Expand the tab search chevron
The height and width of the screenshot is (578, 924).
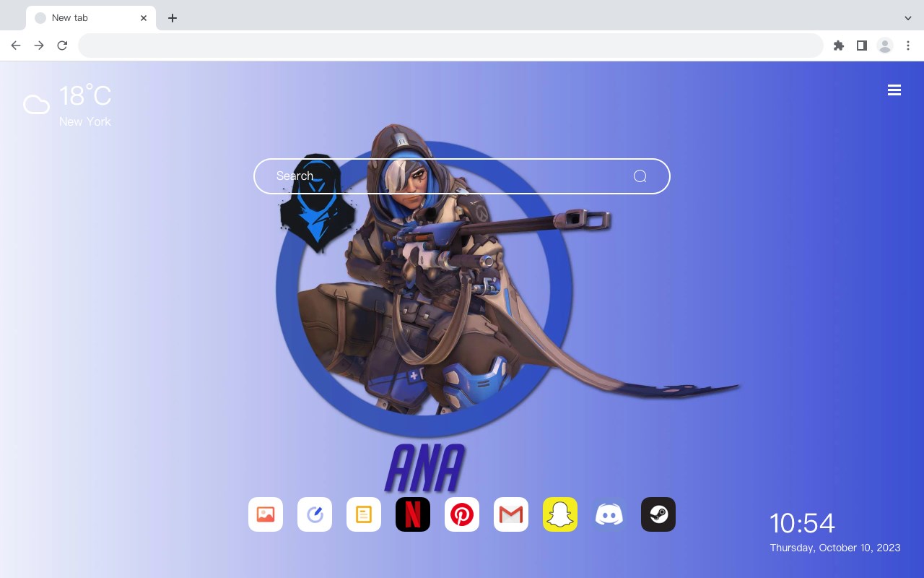click(908, 18)
